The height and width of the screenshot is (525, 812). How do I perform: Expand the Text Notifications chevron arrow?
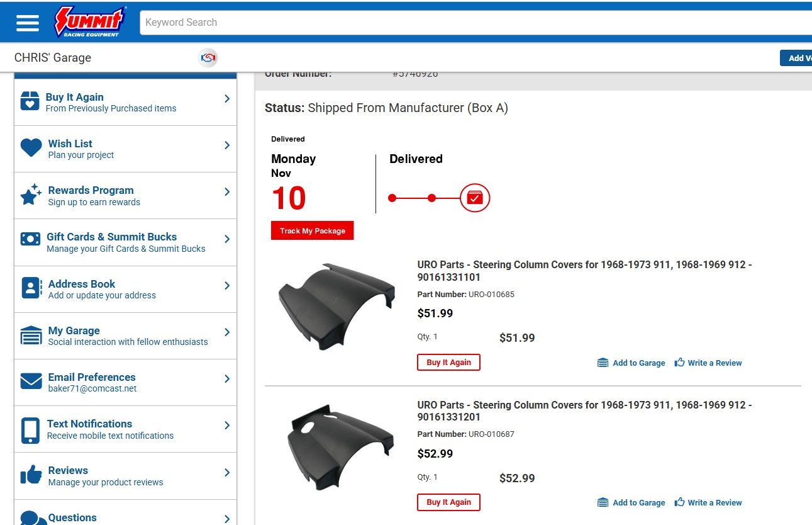(x=227, y=426)
